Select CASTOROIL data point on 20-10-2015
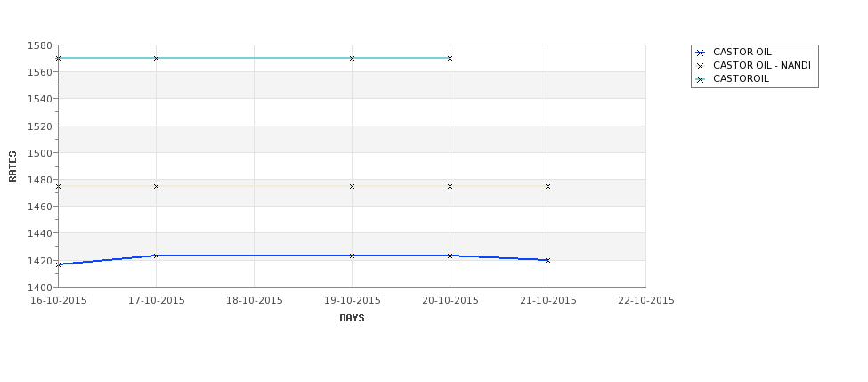Screen dimensions: 868x382 coord(450,58)
